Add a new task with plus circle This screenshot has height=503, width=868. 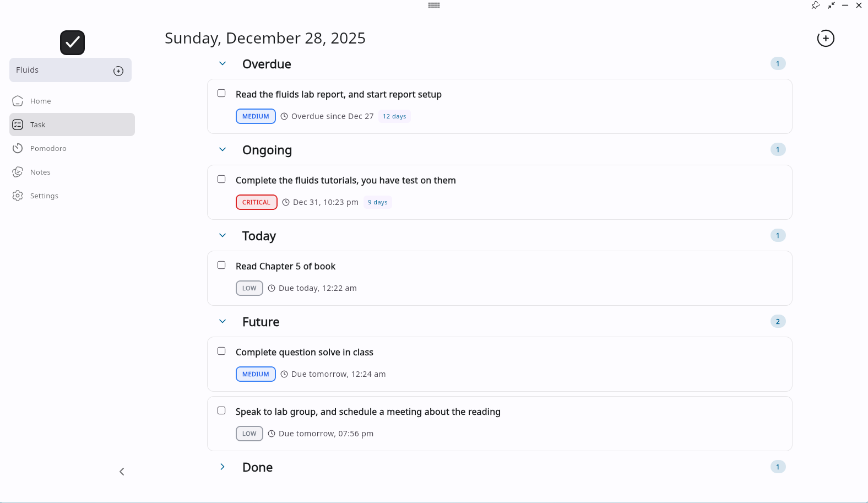[826, 39]
